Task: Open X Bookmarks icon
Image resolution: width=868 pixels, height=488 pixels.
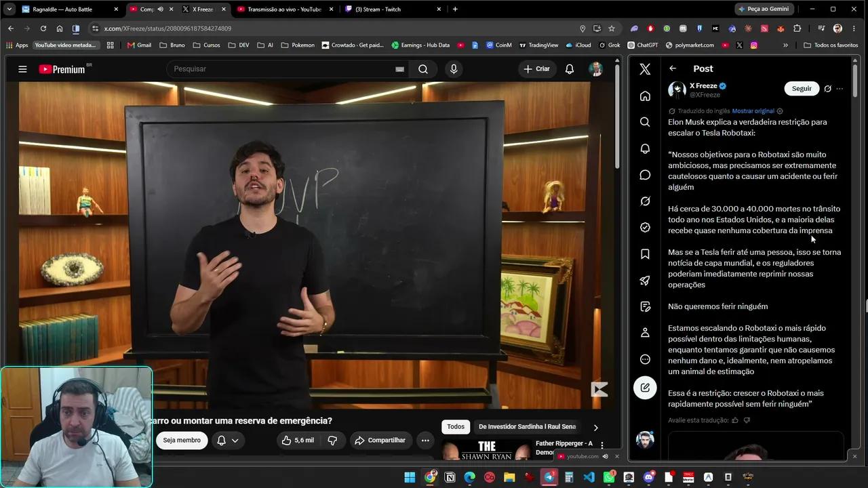Action: point(645,254)
